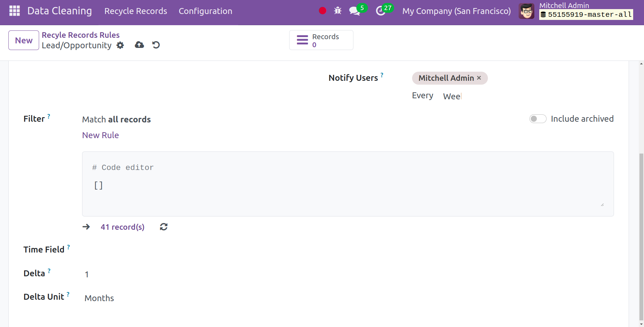Image resolution: width=644 pixels, height=327 pixels.
Task: Enable the Include archived toggle
Action: tap(537, 119)
